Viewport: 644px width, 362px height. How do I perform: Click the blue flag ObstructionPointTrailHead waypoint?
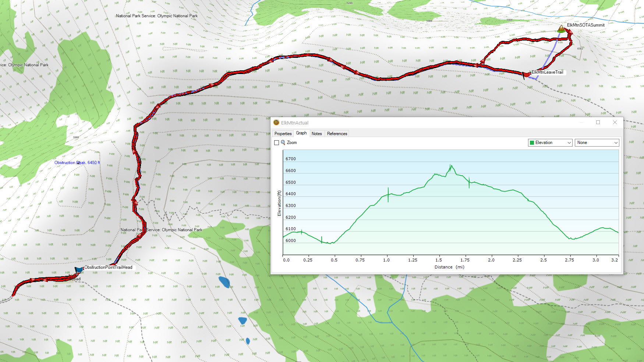pos(79,271)
